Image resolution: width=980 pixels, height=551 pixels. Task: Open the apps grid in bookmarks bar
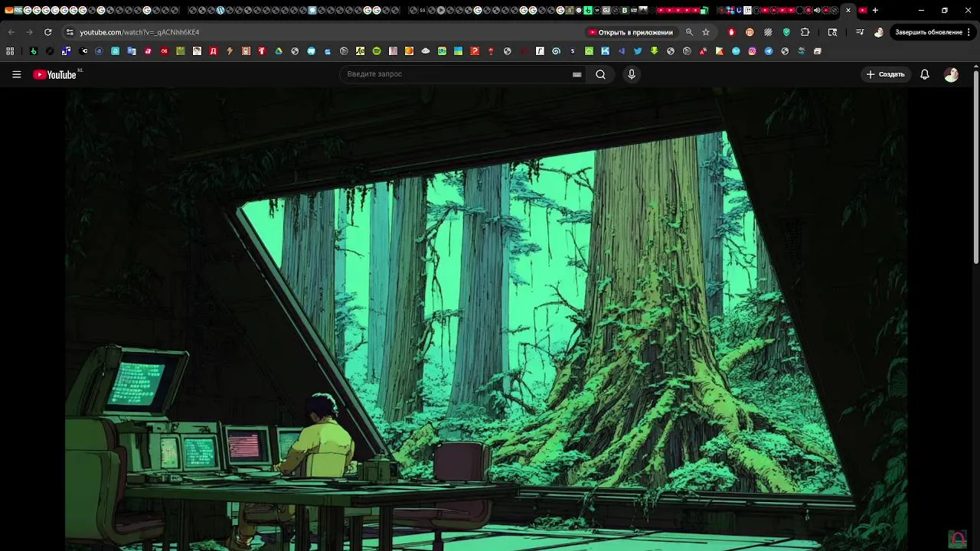(x=10, y=51)
